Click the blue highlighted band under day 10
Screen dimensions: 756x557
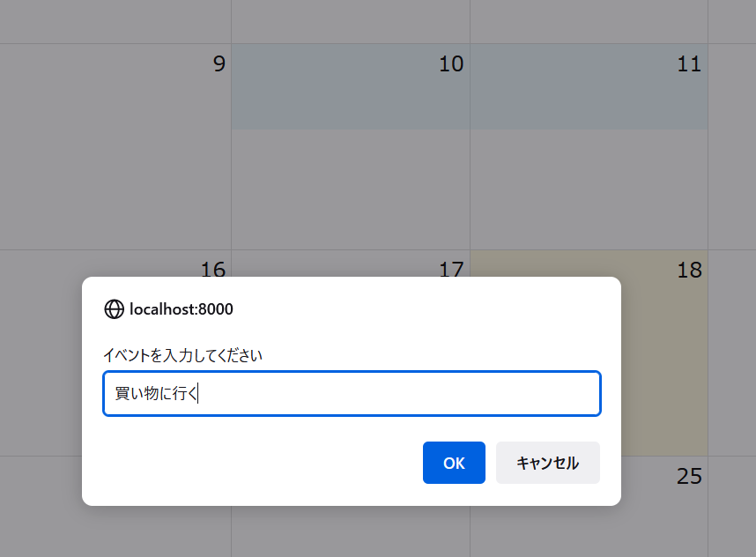[x=351, y=86]
